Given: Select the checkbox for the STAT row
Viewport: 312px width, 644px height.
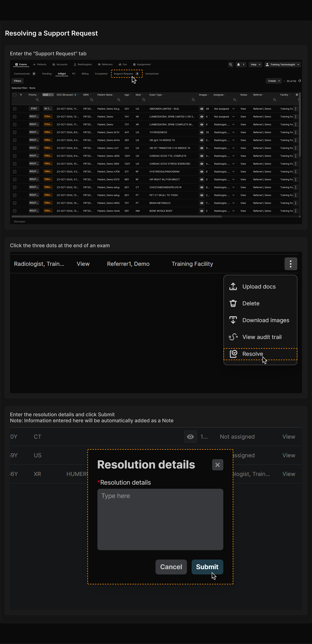Looking at the screenshot, I should tap(15, 109).
